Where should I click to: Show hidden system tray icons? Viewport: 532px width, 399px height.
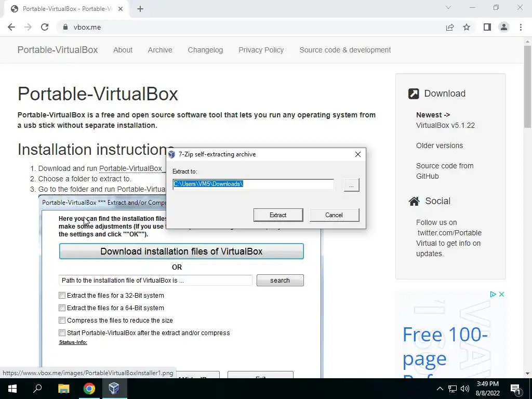click(x=440, y=389)
